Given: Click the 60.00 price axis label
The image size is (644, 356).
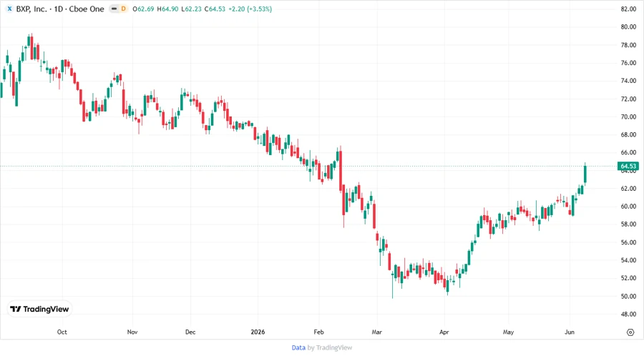Looking at the screenshot, I should [x=628, y=207].
